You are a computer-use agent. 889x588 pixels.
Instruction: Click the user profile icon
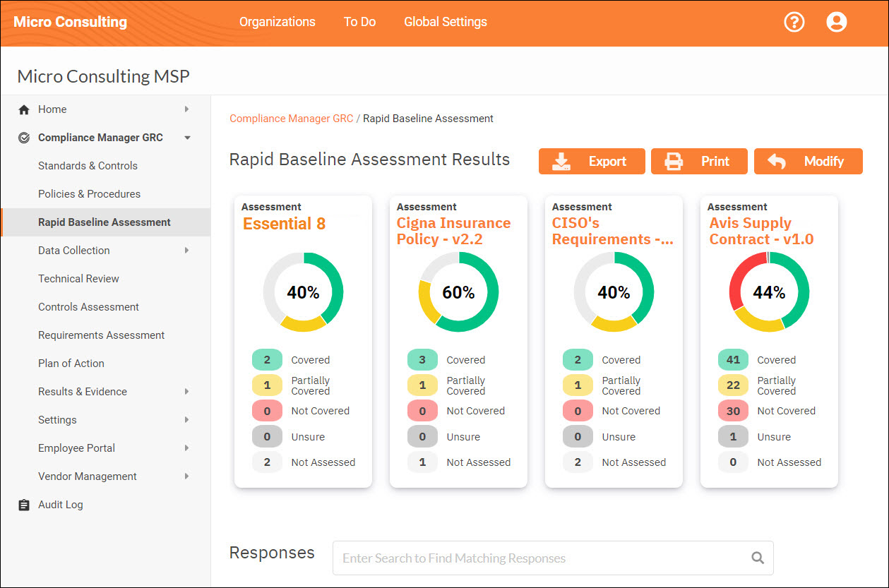pos(837,22)
